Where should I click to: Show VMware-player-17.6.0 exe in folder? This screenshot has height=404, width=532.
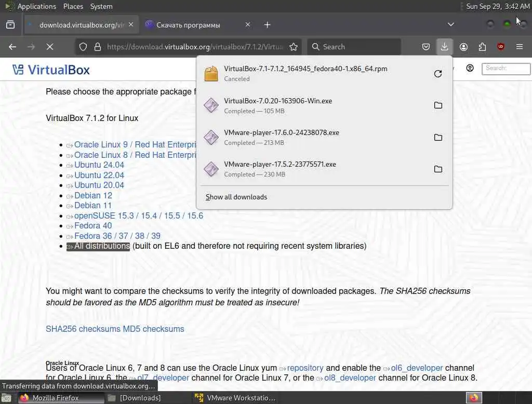click(x=438, y=138)
